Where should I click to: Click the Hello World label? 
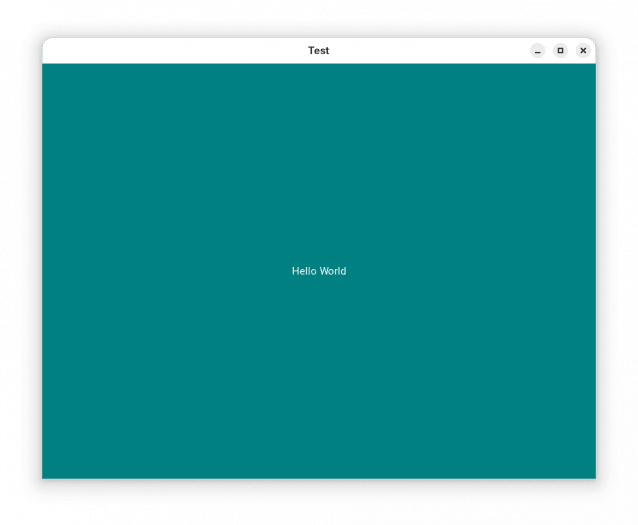point(319,271)
